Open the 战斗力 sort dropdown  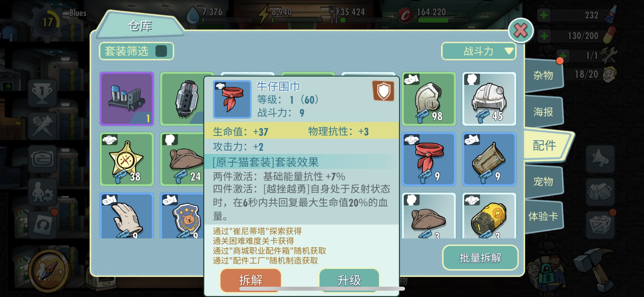479,51
